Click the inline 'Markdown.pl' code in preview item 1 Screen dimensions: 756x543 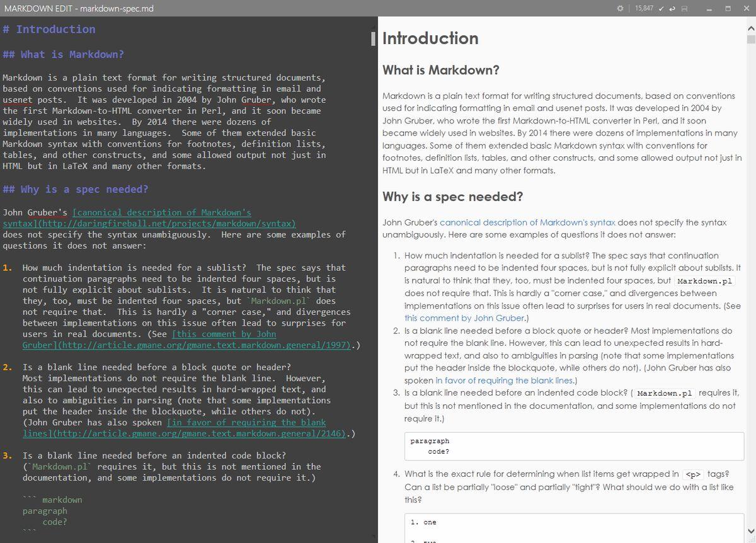point(705,280)
